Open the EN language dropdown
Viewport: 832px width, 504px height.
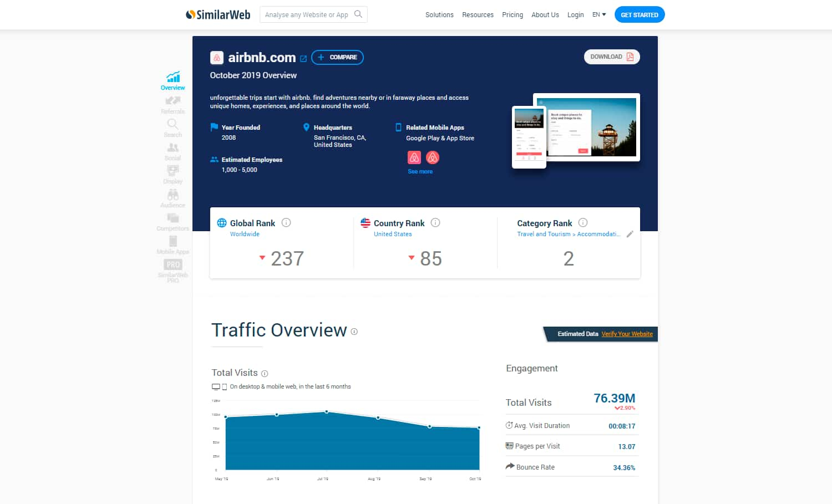tap(599, 14)
